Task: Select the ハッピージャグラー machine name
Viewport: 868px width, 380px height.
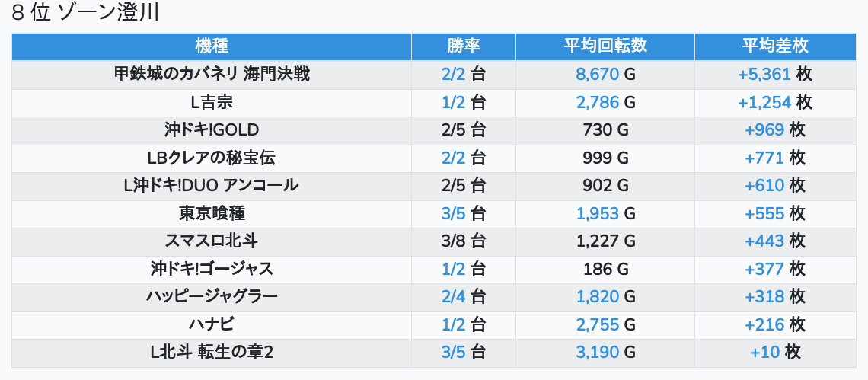Action: click(x=212, y=297)
